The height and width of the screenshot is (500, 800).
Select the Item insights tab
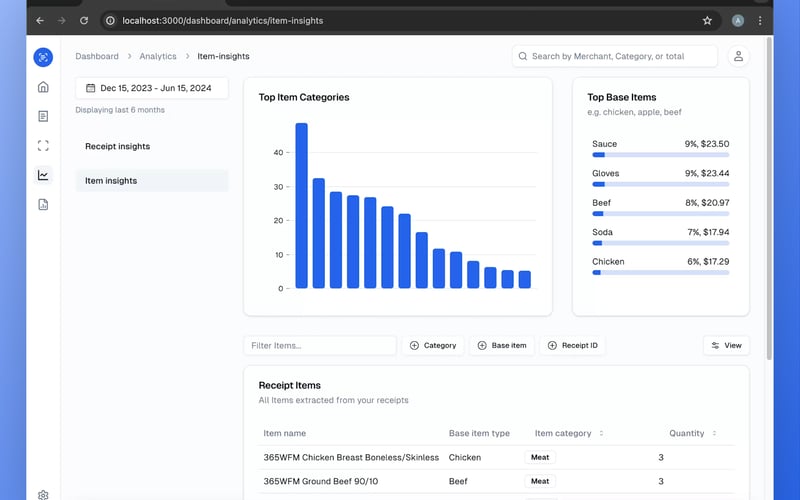[x=111, y=181]
